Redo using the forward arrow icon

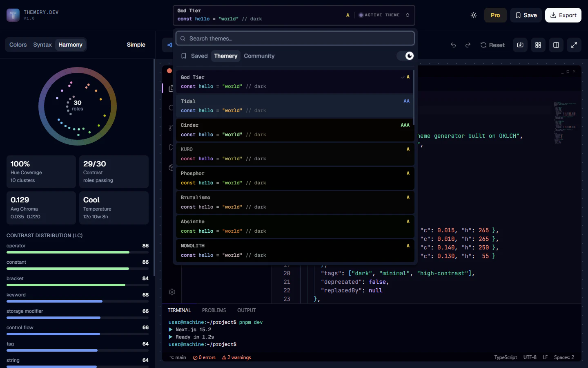468,45
